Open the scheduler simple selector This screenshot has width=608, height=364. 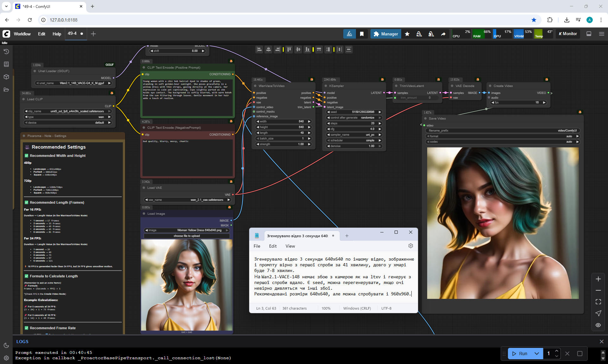[354, 140]
